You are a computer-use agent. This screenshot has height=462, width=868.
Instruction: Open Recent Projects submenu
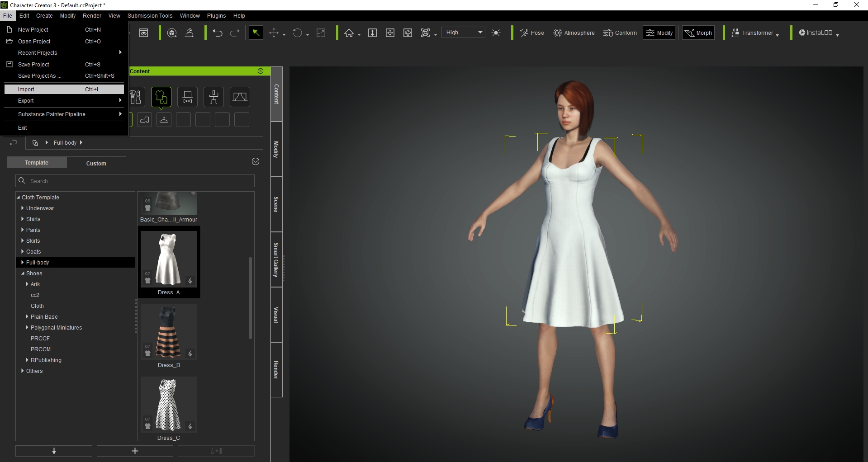[64, 53]
